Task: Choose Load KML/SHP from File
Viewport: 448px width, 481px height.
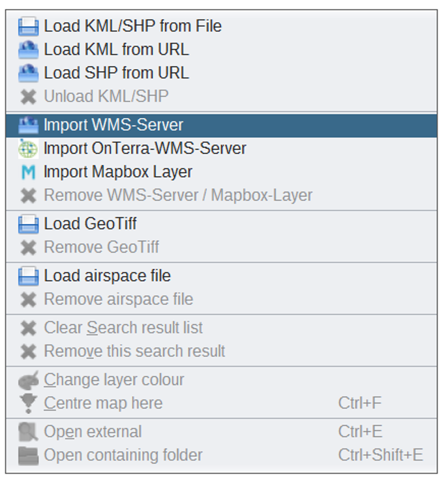Action: click(x=132, y=27)
